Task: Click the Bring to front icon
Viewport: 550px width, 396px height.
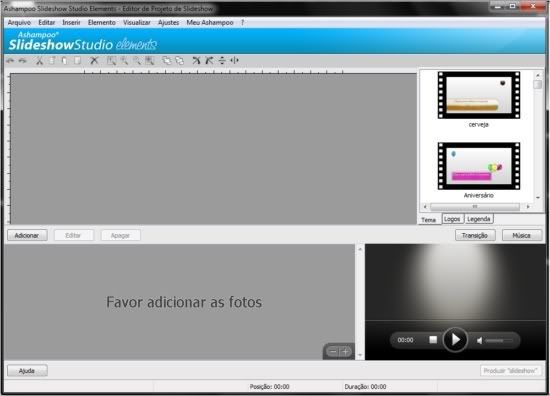Action: [x=167, y=61]
